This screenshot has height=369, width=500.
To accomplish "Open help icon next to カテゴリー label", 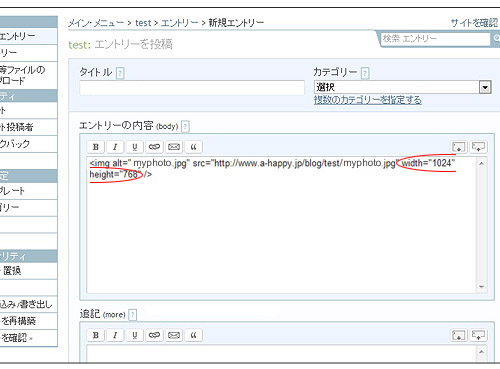I will click(x=365, y=73).
